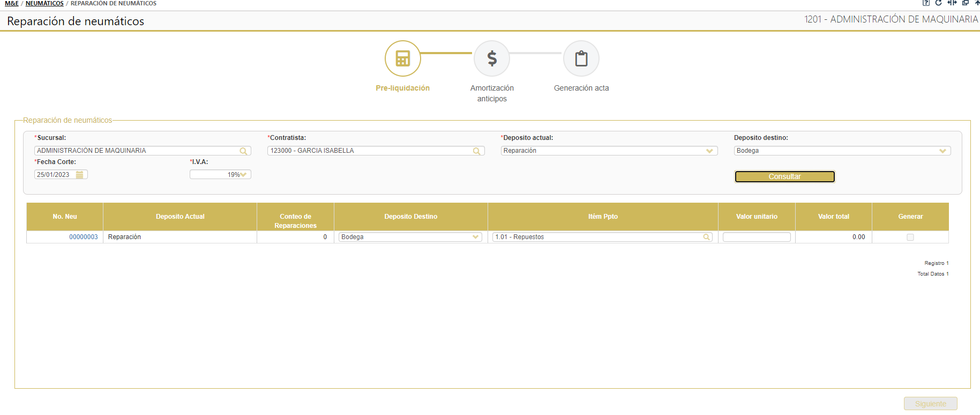Image resolution: width=980 pixels, height=415 pixels.
Task: Open the help icon in the top bar
Action: point(926,3)
